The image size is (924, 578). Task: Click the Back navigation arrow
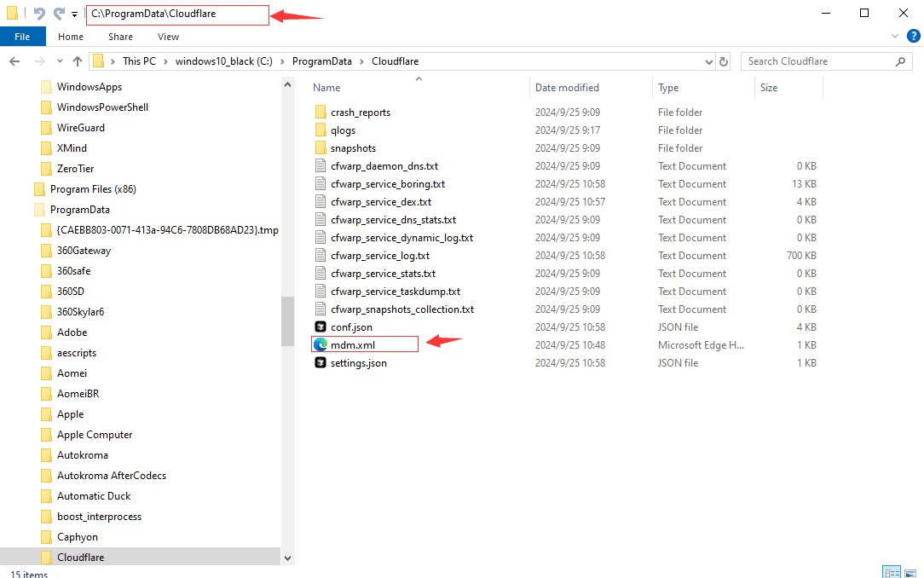[14, 61]
